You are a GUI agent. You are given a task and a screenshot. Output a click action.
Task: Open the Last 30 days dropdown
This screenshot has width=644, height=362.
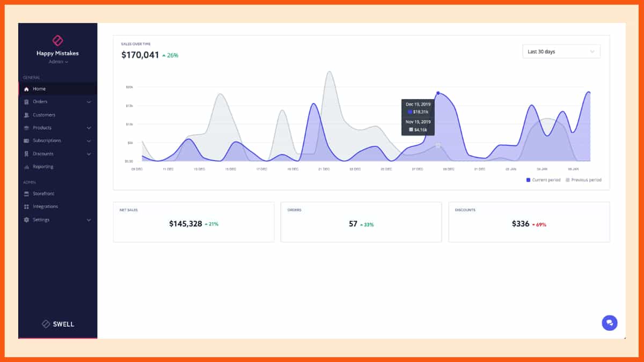point(561,51)
